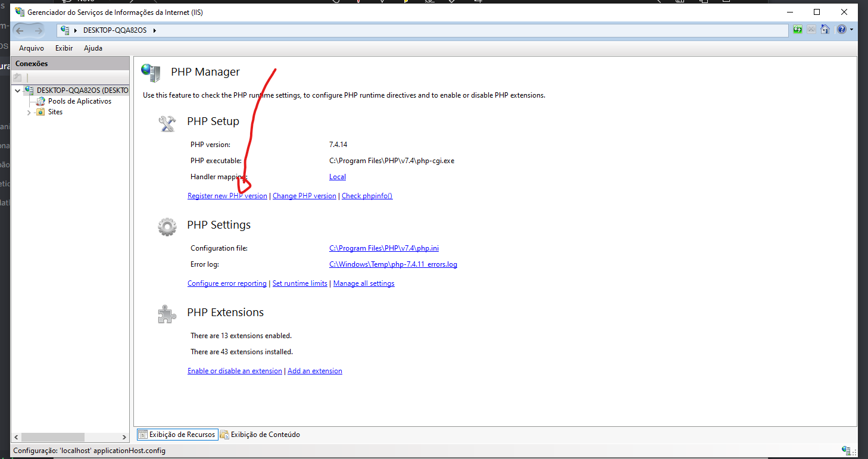Click Register new PHP version link
The image size is (868, 459).
click(227, 196)
